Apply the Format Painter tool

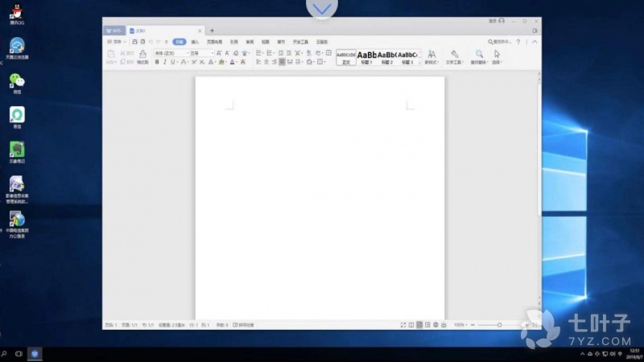[142, 56]
